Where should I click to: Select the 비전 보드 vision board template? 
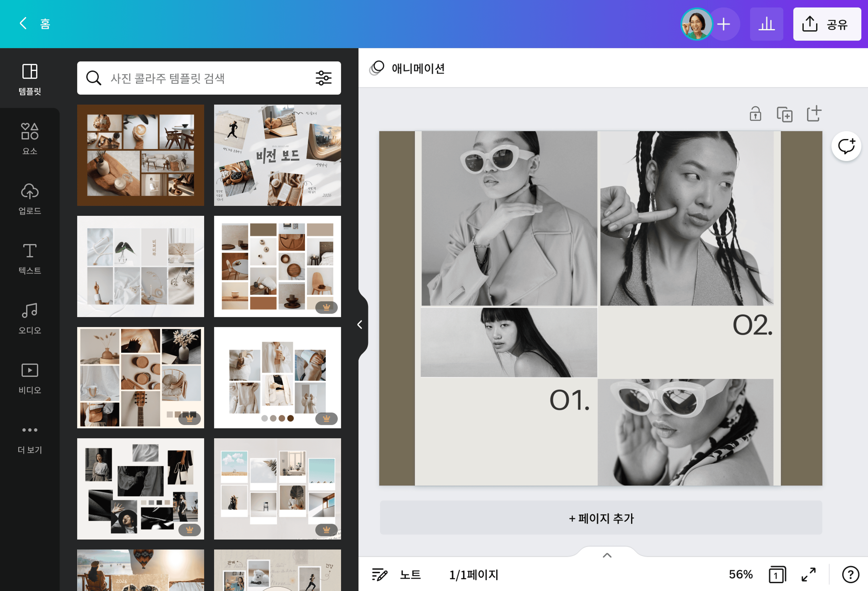(x=278, y=155)
